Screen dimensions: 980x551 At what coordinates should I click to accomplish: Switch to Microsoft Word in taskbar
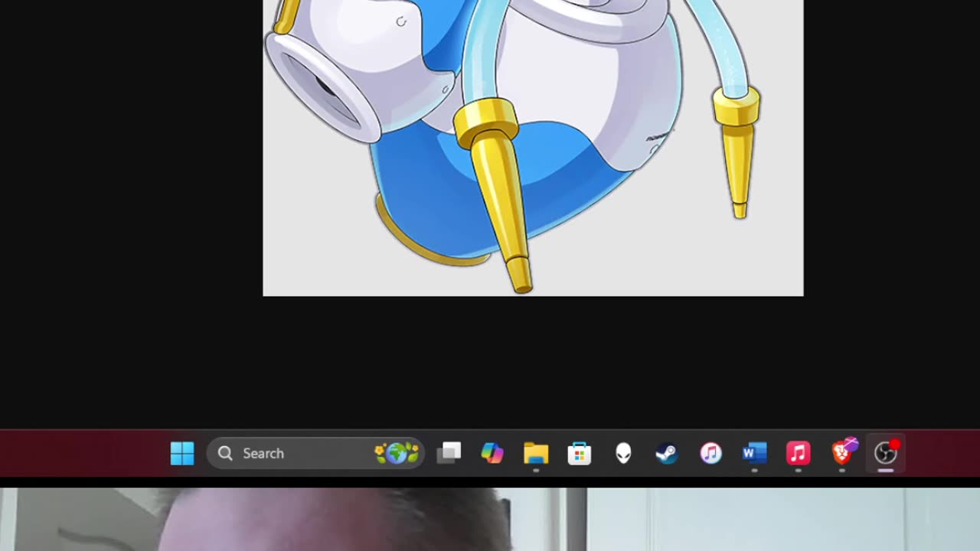[x=754, y=453]
